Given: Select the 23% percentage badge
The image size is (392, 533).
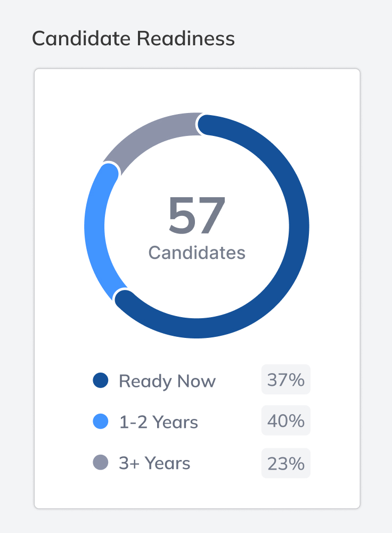Looking at the screenshot, I should [x=285, y=463].
